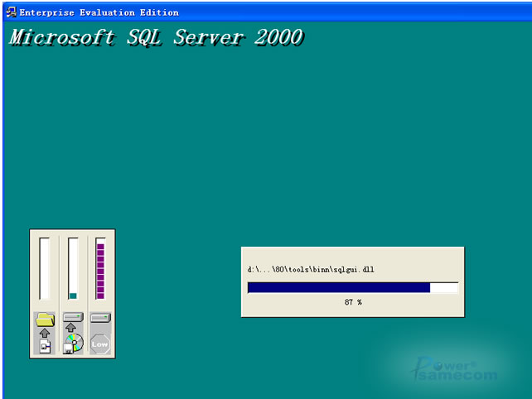Image resolution: width=532 pixels, height=399 pixels.
Task: Click the yellow folder icon
Action: tap(45, 320)
